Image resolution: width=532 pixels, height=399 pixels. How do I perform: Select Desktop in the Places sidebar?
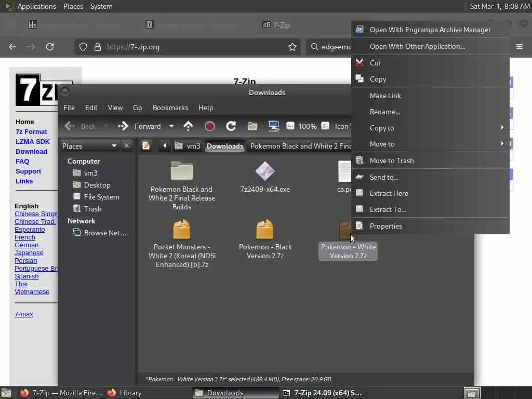point(97,185)
